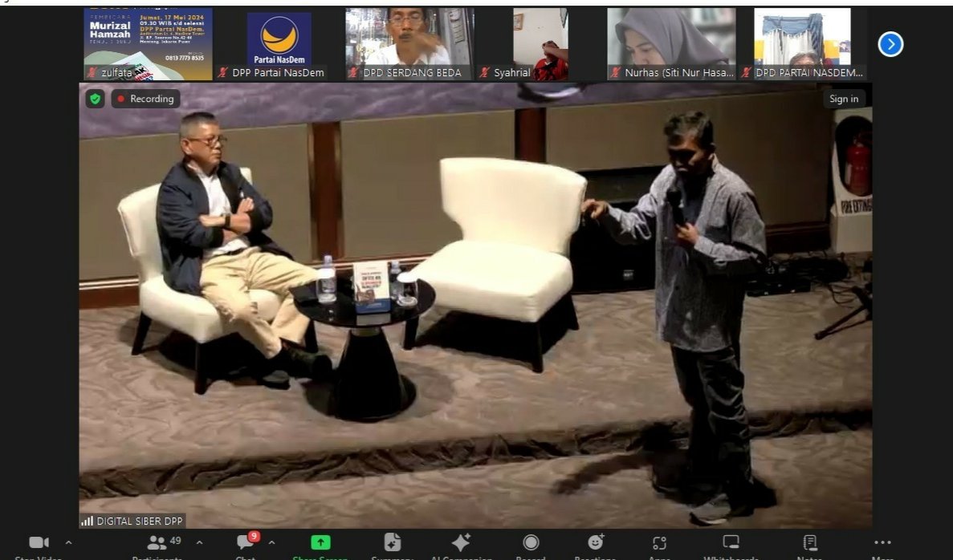Screen dimensions: 953x560
Task: Select the DPP Partai NasDem participant thumbnail
Action: [x=279, y=44]
